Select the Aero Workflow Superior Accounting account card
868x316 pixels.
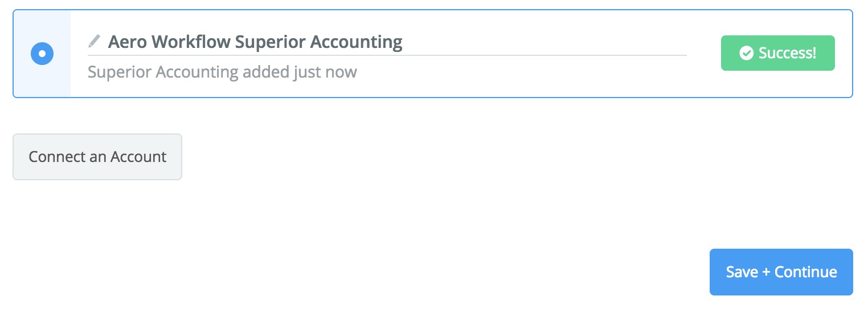coord(433,54)
